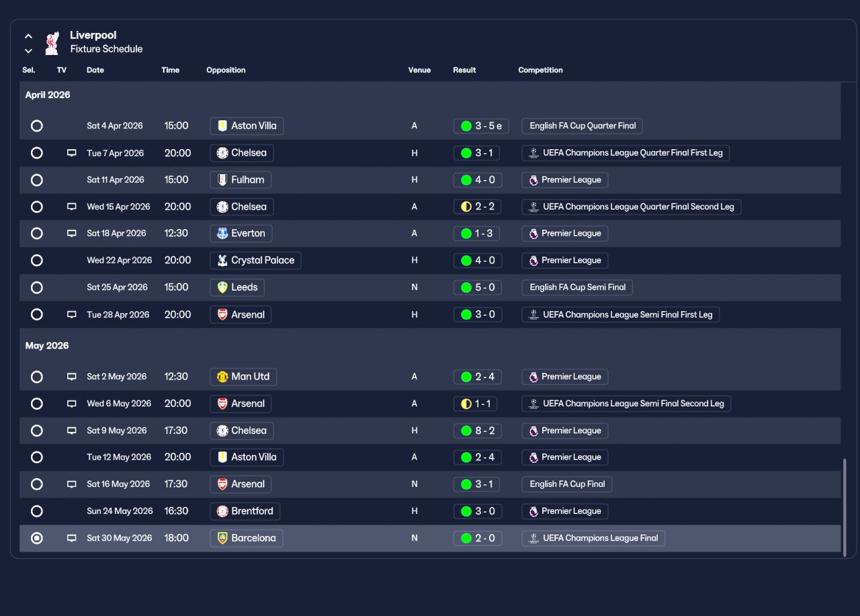Screen dimensions: 860x616
Task: Click the Premier League logo in the Fulham row
Action: tap(533, 180)
